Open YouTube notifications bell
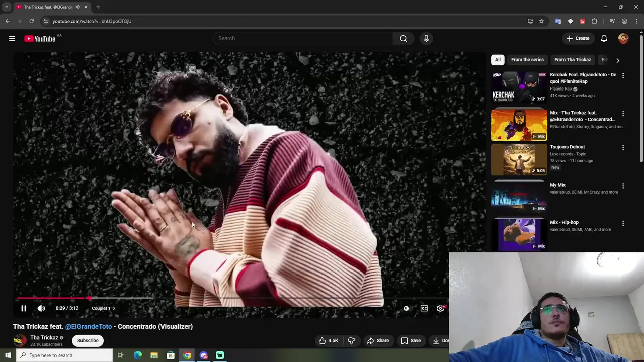The image size is (644, 362). point(604,38)
